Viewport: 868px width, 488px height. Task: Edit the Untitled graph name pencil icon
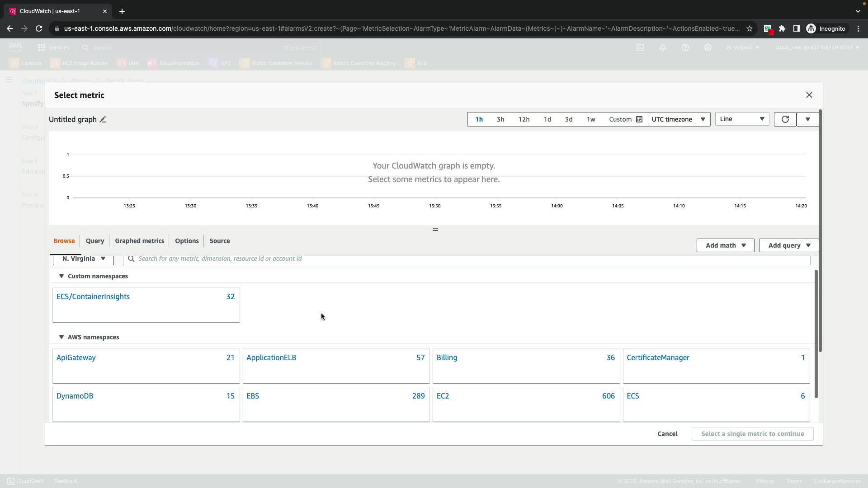[x=103, y=120]
